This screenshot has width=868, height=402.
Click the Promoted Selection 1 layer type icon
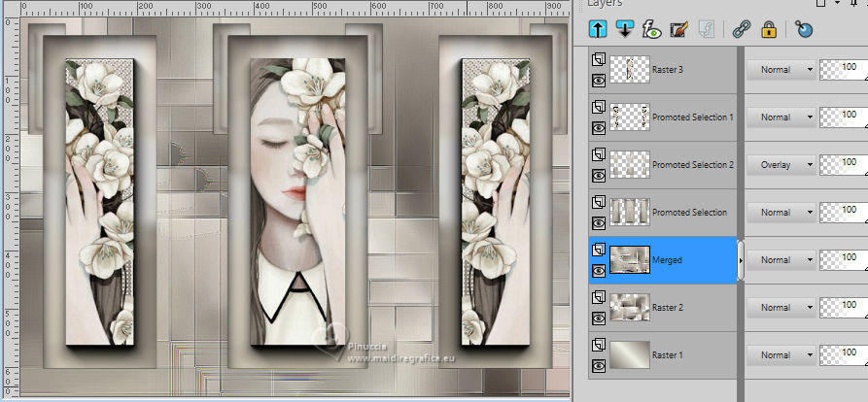(x=599, y=107)
